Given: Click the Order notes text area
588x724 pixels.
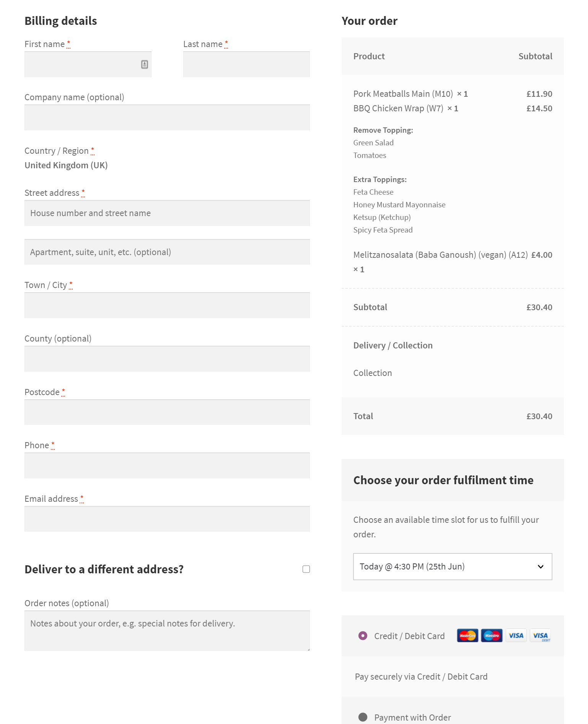Looking at the screenshot, I should 167,631.
